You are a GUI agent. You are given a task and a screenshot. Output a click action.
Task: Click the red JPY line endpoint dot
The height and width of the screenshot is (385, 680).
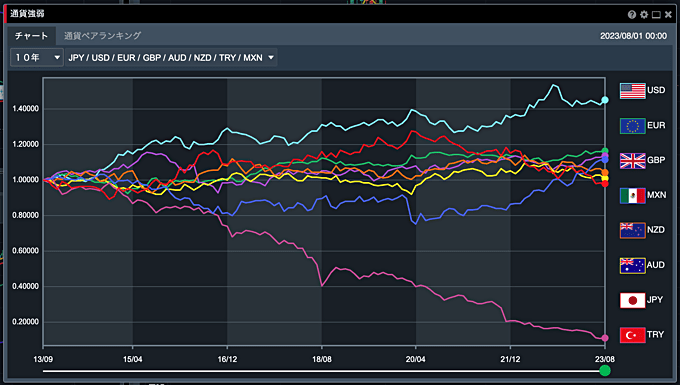pyautogui.click(x=605, y=184)
